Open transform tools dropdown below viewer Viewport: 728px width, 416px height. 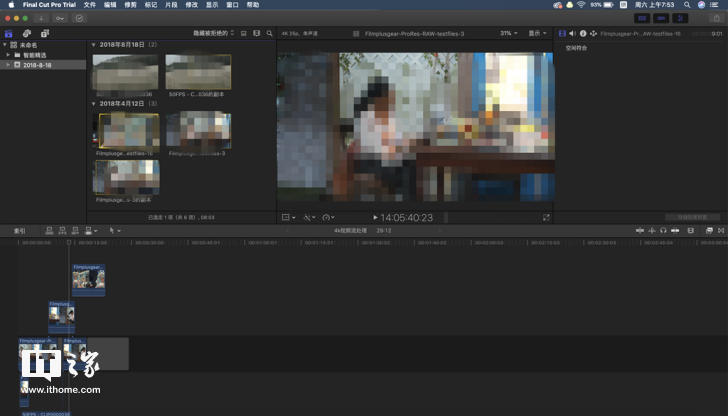(x=288, y=217)
